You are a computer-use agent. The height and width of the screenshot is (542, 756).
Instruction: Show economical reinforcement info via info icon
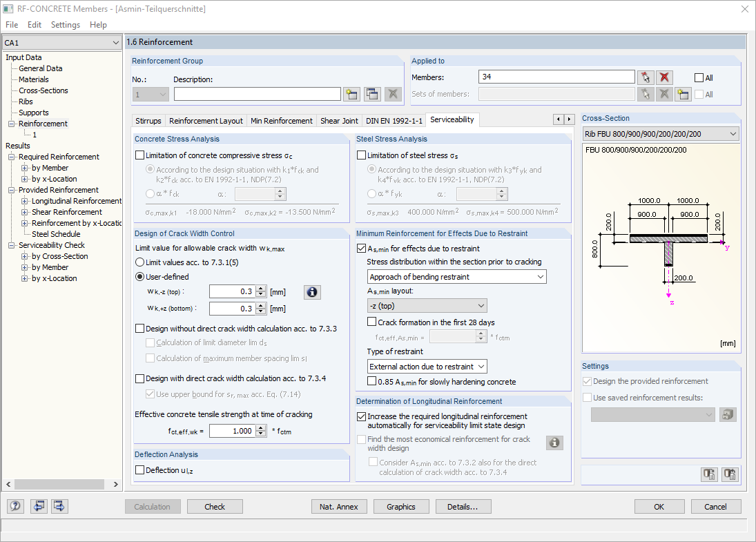pyautogui.click(x=554, y=443)
